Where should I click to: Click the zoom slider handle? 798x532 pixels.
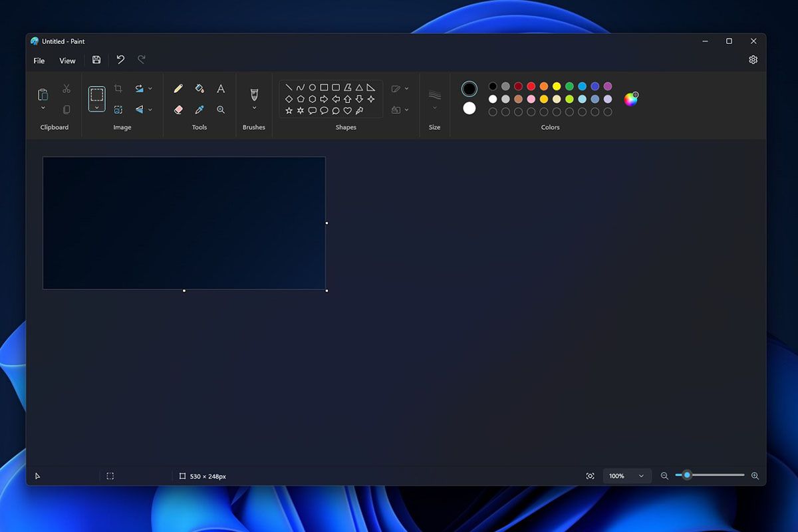[687, 475]
